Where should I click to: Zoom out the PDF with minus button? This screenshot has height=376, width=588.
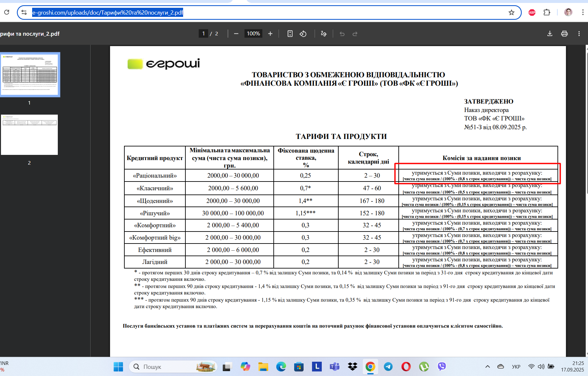[236, 33]
